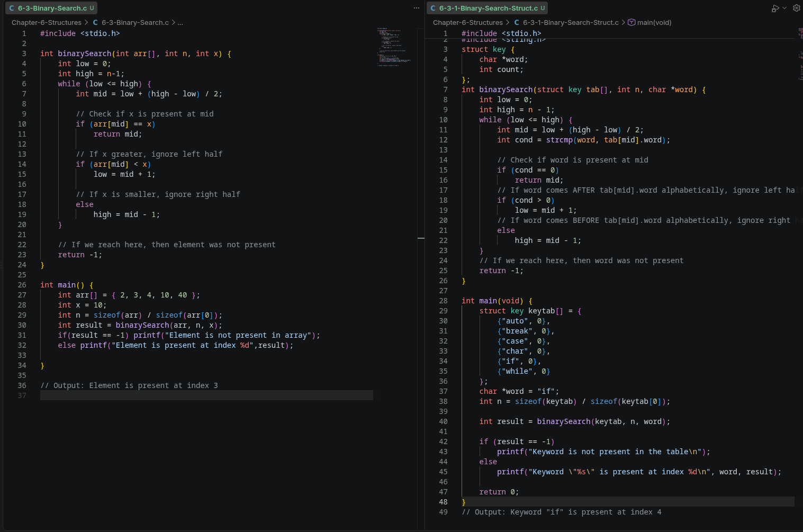
Task: Click 'struct key {' in right editor
Action: coord(488,49)
